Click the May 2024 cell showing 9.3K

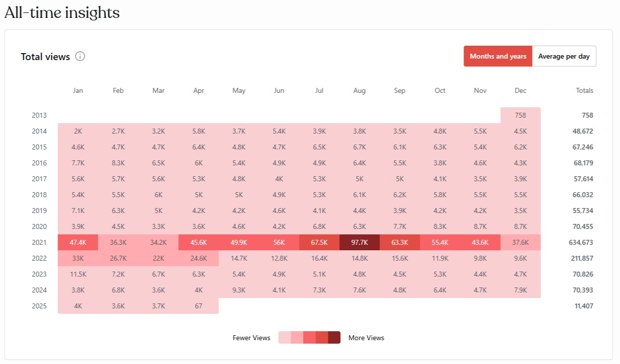click(239, 290)
